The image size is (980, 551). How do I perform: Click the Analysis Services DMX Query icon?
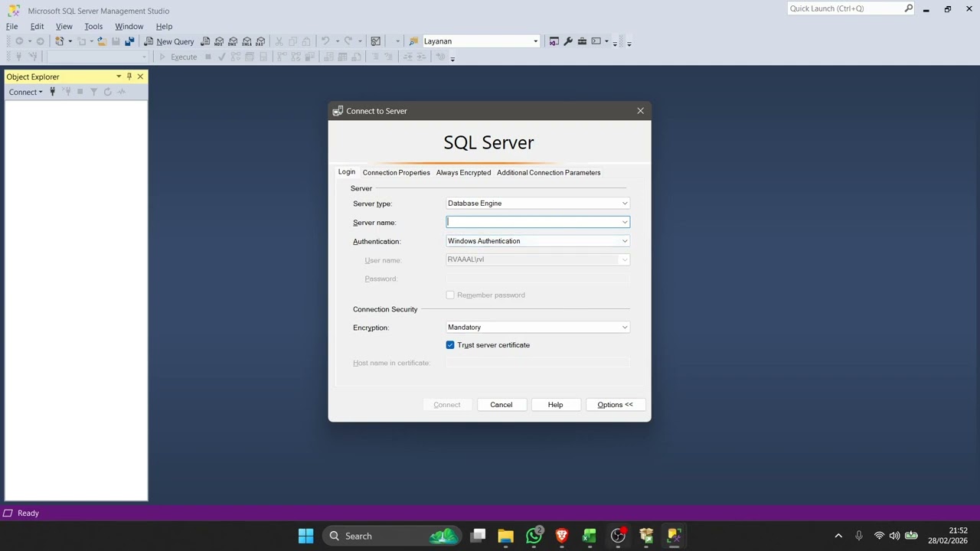pyautogui.click(x=233, y=41)
